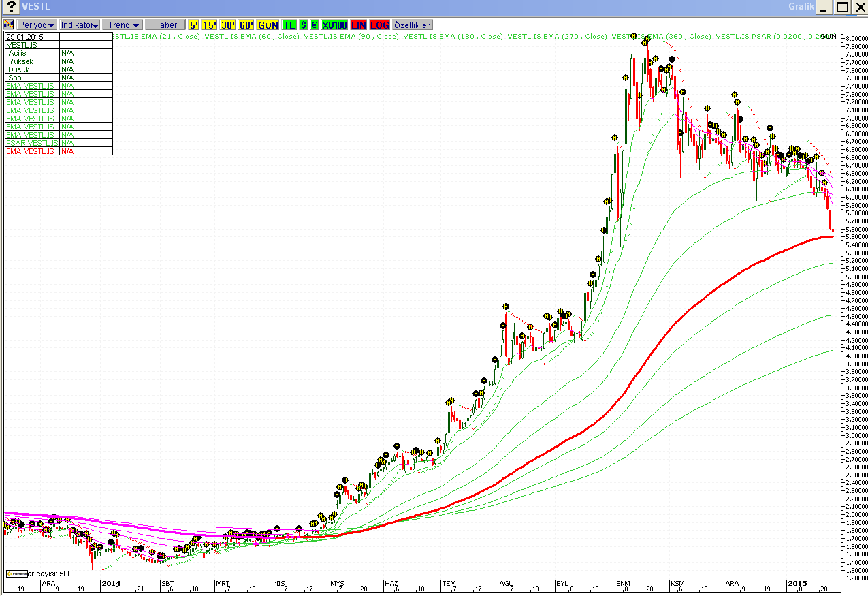Choose the 30-minute timeframe

(x=227, y=25)
